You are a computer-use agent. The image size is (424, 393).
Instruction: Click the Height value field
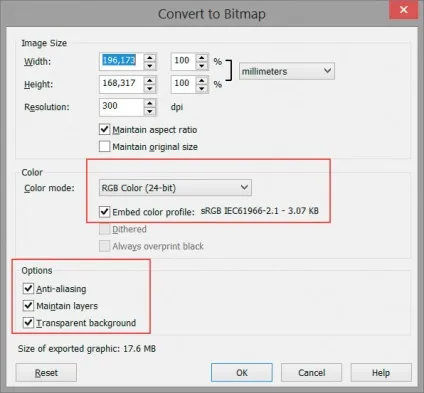pyautogui.click(x=121, y=84)
